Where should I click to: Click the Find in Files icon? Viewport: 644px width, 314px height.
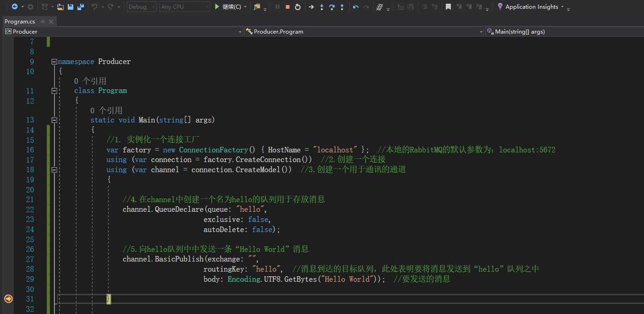coord(257,6)
